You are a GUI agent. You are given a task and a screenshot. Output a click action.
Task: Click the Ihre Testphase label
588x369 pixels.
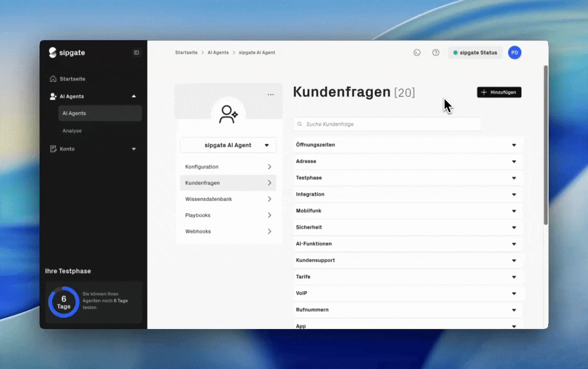click(x=68, y=271)
